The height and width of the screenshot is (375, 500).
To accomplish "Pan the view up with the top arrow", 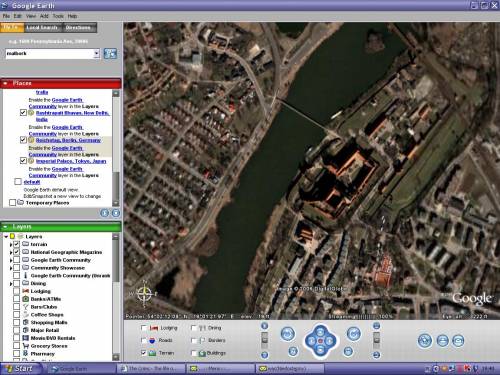I will coord(320,332).
